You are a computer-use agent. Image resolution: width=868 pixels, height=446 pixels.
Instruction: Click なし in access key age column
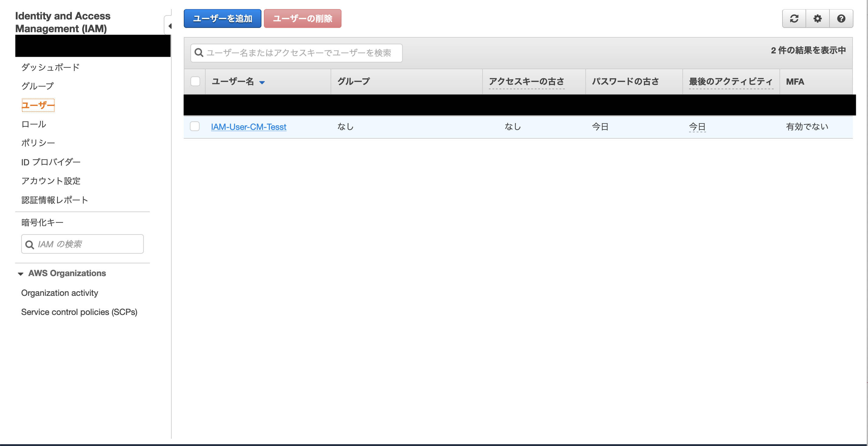tap(513, 127)
